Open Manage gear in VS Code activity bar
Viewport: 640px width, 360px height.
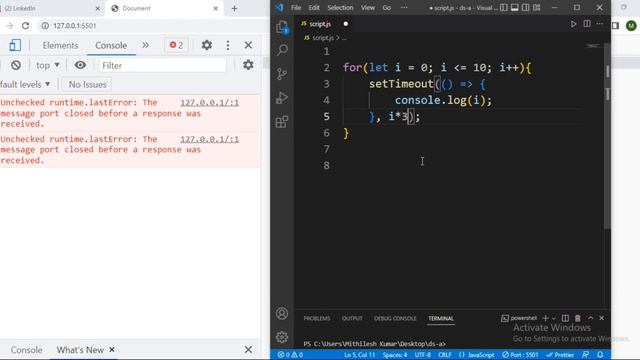coord(282,337)
